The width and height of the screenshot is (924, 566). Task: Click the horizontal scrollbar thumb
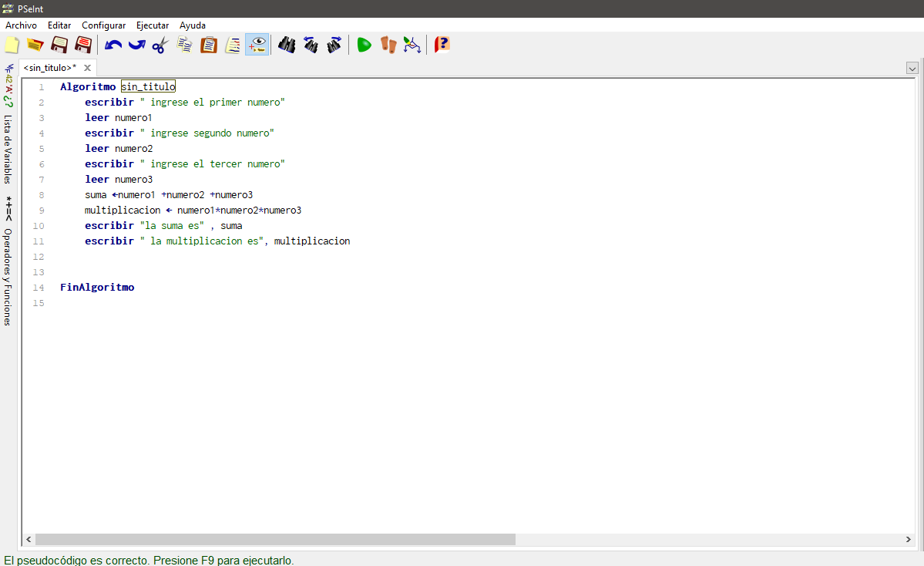[274, 540]
